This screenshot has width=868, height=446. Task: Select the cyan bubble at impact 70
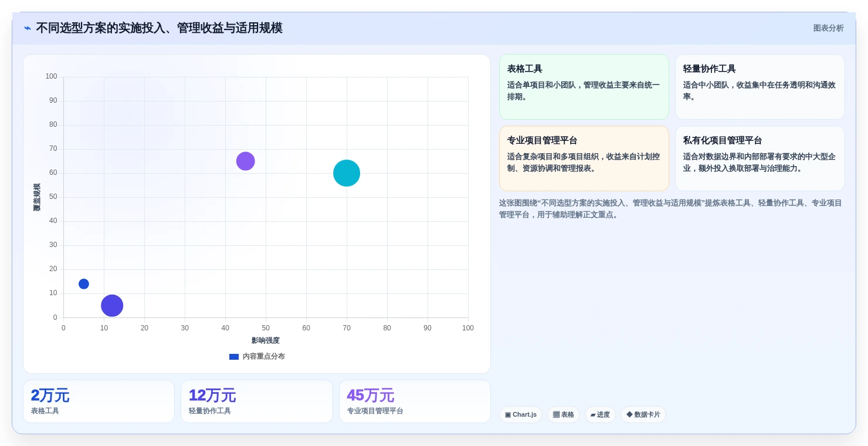click(x=347, y=173)
